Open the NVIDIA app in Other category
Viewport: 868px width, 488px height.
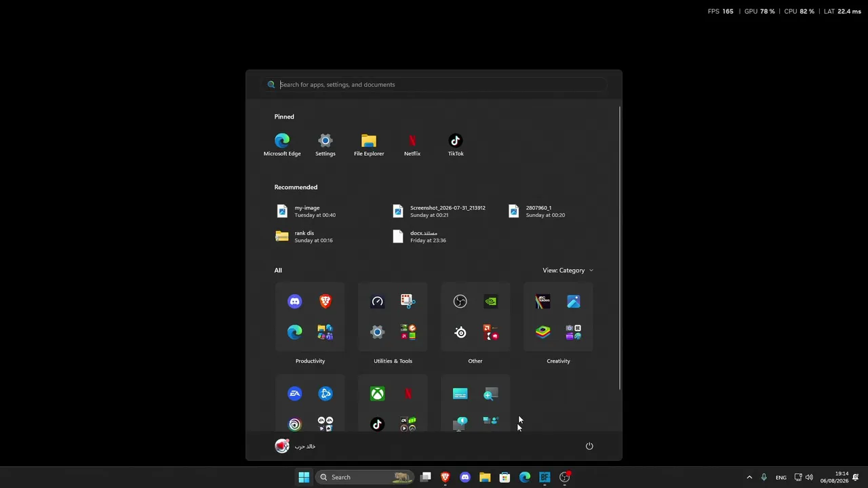491,302
